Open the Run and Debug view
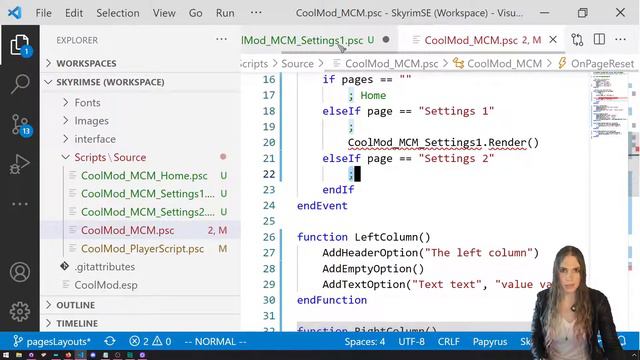 [x=20, y=164]
